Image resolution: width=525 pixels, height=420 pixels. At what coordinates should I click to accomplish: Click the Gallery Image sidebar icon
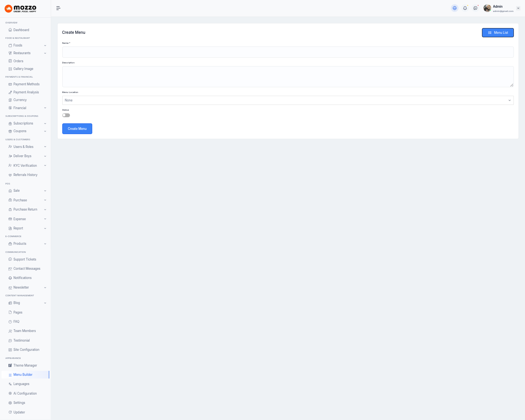click(10, 69)
